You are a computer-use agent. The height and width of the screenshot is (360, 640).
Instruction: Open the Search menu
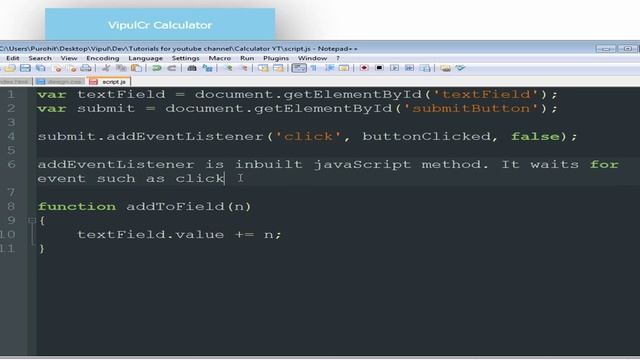(x=40, y=58)
